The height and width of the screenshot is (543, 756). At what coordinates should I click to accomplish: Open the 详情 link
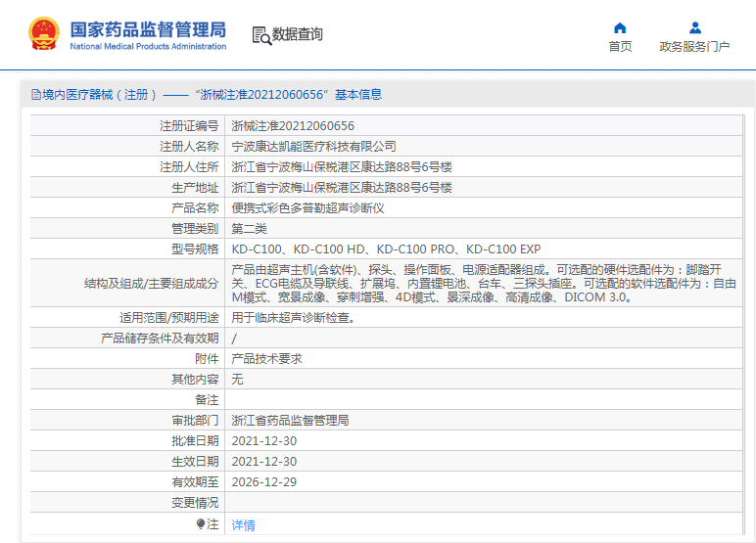(x=243, y=524)
